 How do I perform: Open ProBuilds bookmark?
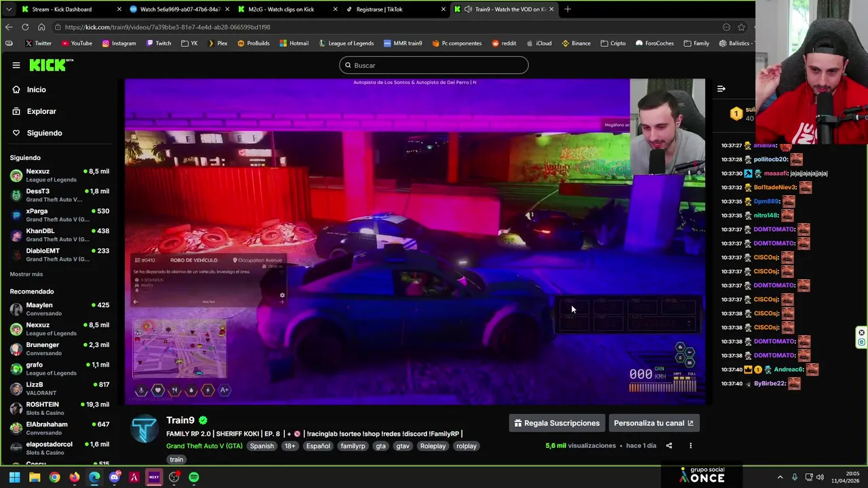click(253, 43)
